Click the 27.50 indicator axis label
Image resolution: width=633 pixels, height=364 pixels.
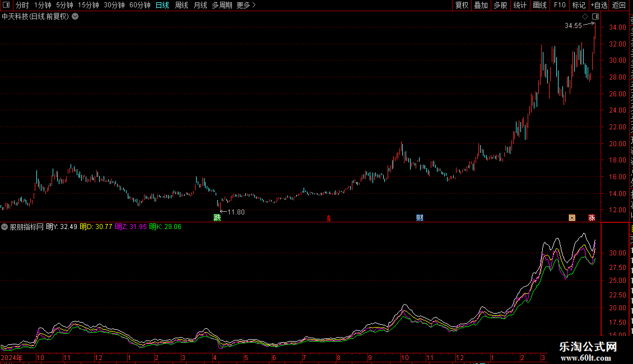click(x=618, y=268)
